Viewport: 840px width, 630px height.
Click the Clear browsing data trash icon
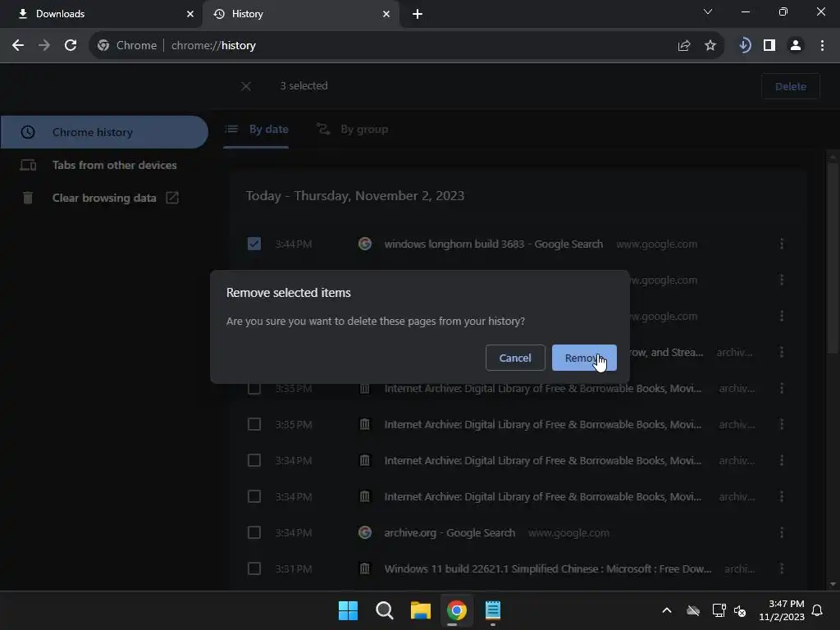pyautogui.click(x=28, y=198)
